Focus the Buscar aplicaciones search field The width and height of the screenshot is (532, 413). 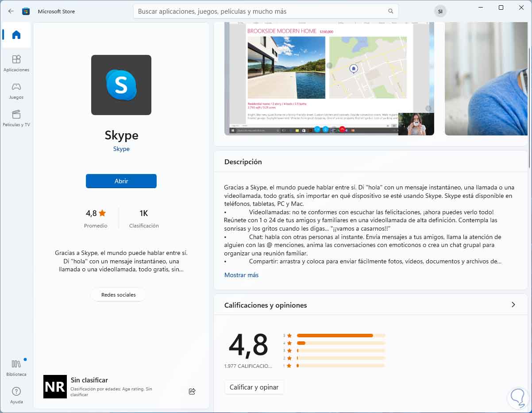coord(266,11)
